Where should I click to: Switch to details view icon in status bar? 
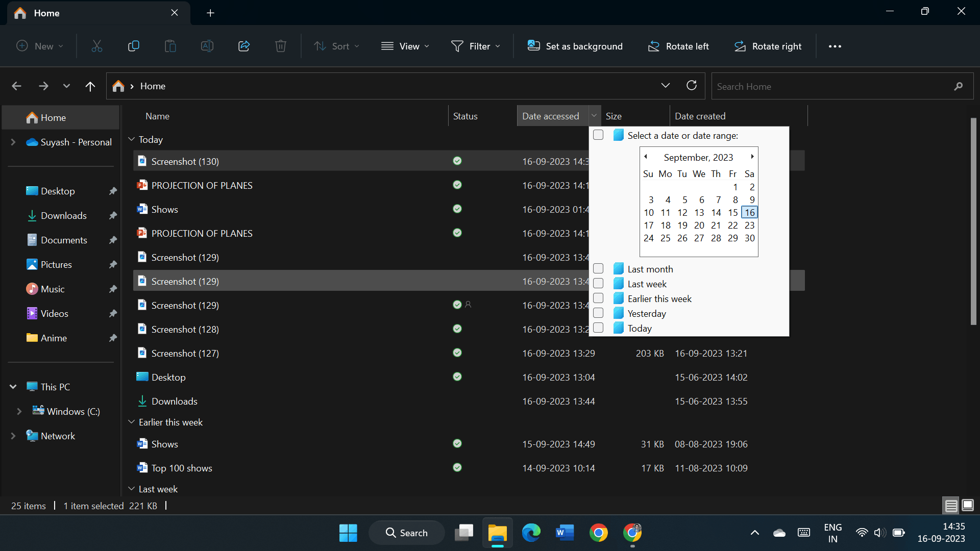point(951,506)
